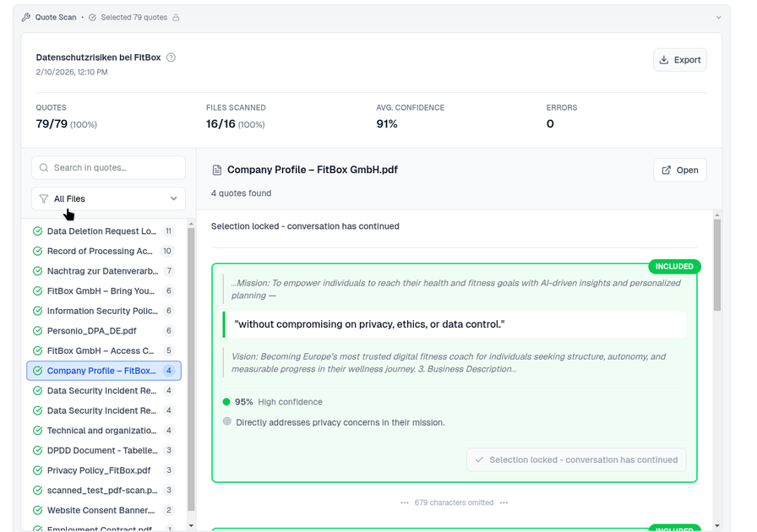This screenshot has height=532, width=757.
Task: Click the magnifier icon in quotes search
Action: [44, 168]
